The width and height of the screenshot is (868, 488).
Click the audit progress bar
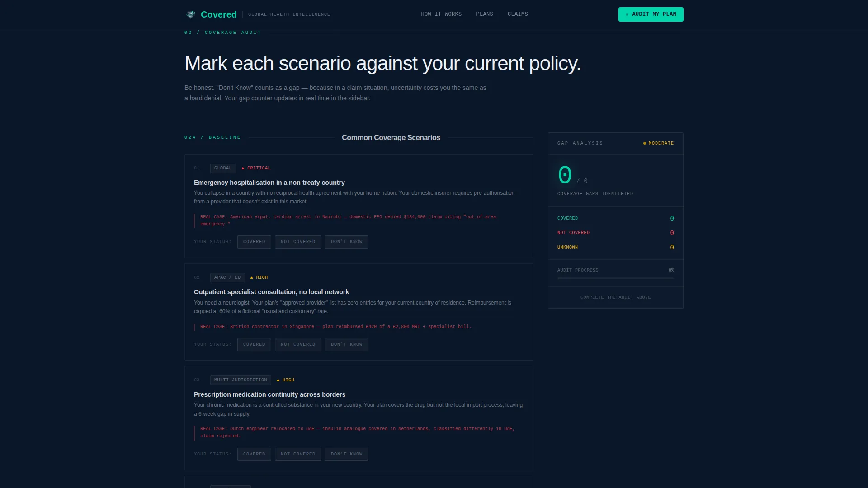tap(616, 278)
